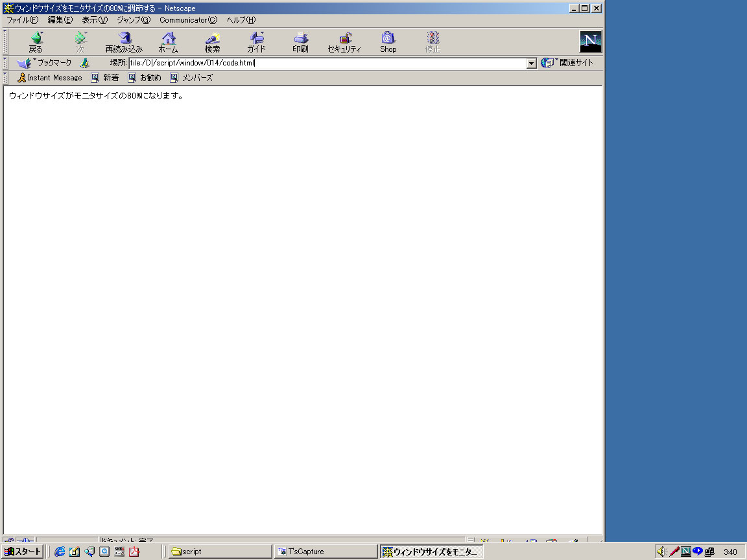Open the Guide (ガイド) button
Screen dimensions: 747x560
[256, 42]
